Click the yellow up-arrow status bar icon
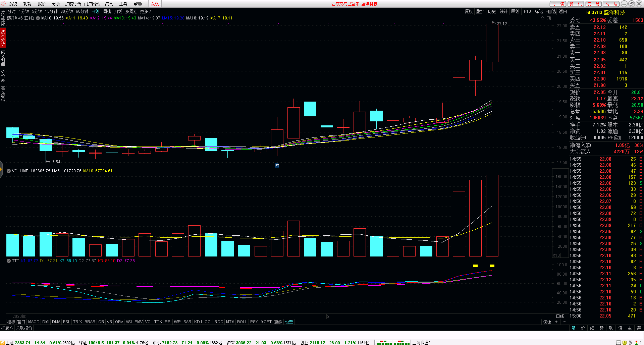Screen dimensions: 644x345 pyautogui.click(x=625, y=343)
